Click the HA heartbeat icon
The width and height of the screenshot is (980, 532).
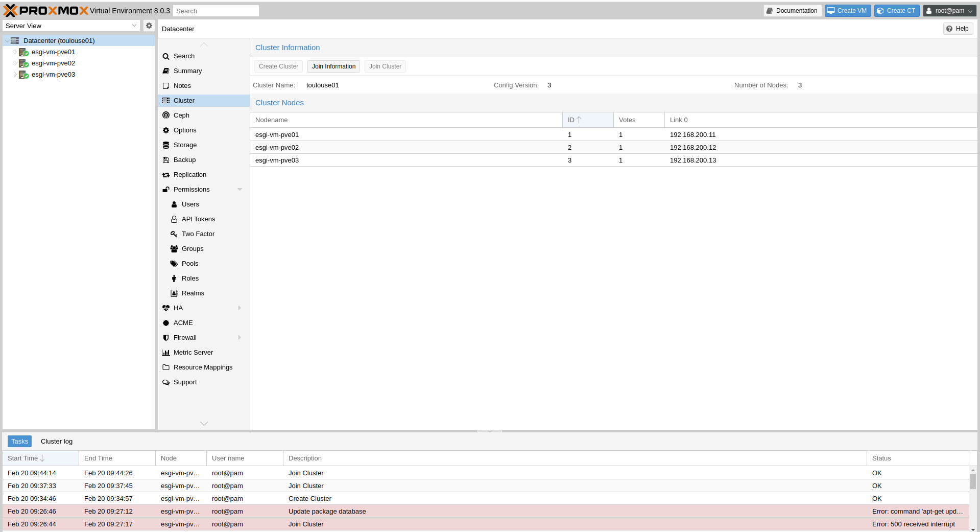(x=166, y=308)
